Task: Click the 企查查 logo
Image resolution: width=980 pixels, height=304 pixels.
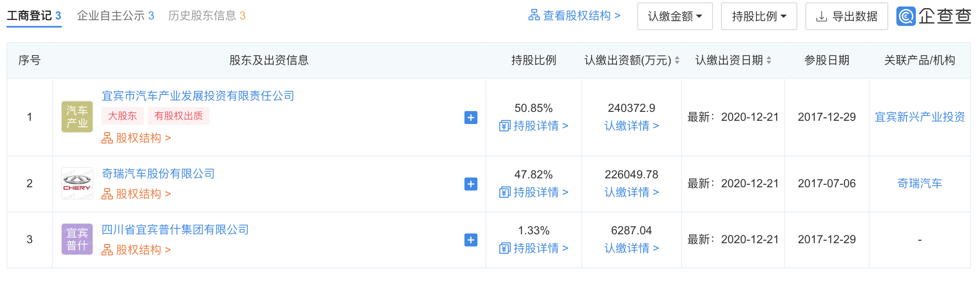Action: coord(934,16)
